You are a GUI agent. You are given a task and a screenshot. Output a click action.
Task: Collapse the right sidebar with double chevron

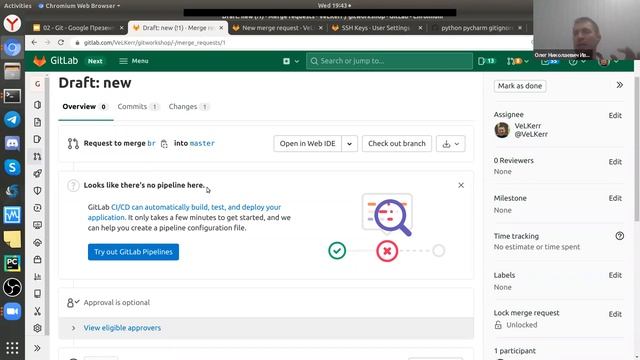pos(620,85)
